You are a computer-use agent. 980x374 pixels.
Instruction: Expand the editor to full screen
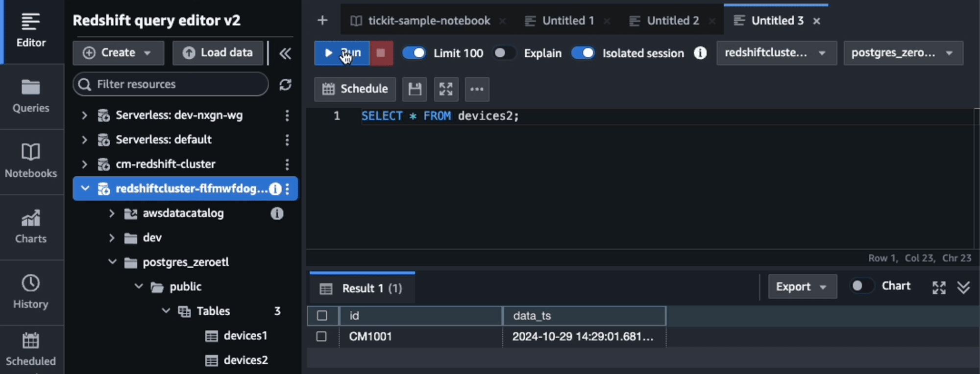tap(446, 89)
